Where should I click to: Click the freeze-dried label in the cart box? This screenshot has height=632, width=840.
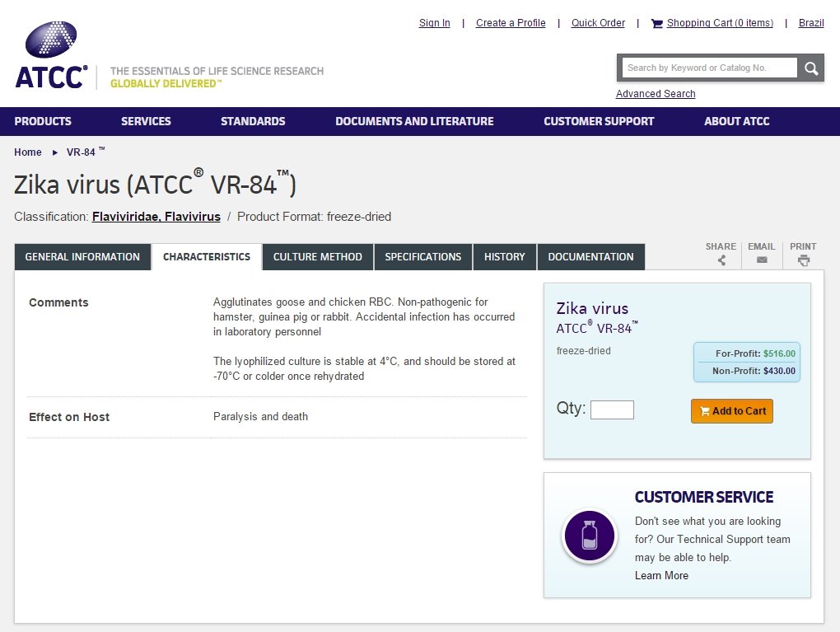583,350
